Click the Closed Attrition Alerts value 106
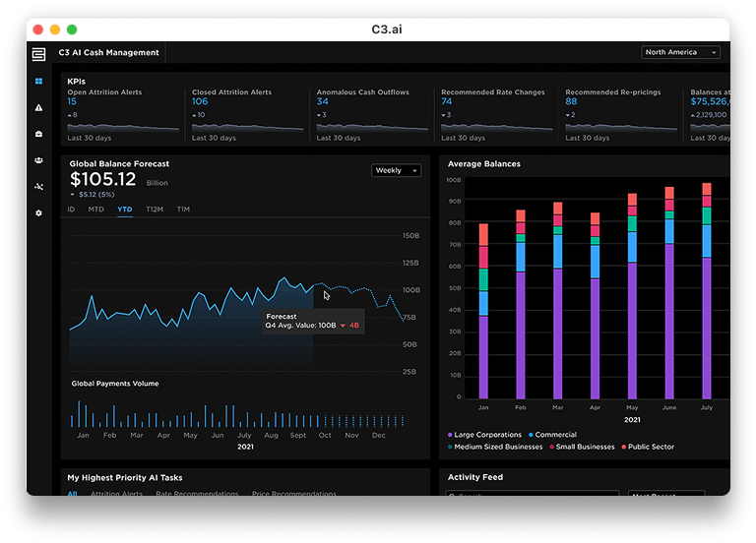Screen dimensions: 756x543 point(200,101)
